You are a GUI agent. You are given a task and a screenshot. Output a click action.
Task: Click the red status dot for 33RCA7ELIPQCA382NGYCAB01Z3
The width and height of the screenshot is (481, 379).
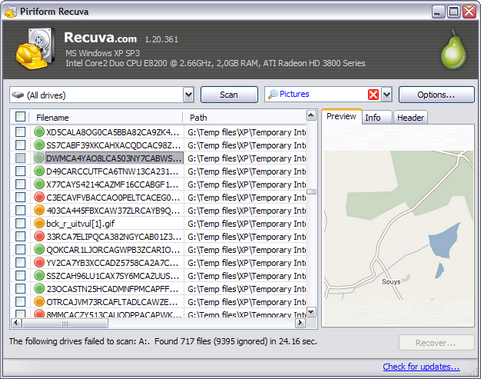[x=39, y=236]
